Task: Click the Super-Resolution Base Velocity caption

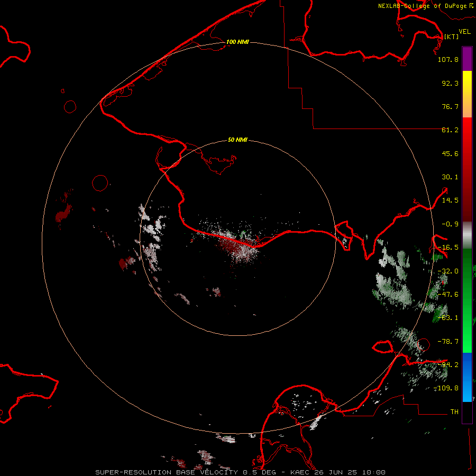Action: pyautogui.click(x=241, y=472)
